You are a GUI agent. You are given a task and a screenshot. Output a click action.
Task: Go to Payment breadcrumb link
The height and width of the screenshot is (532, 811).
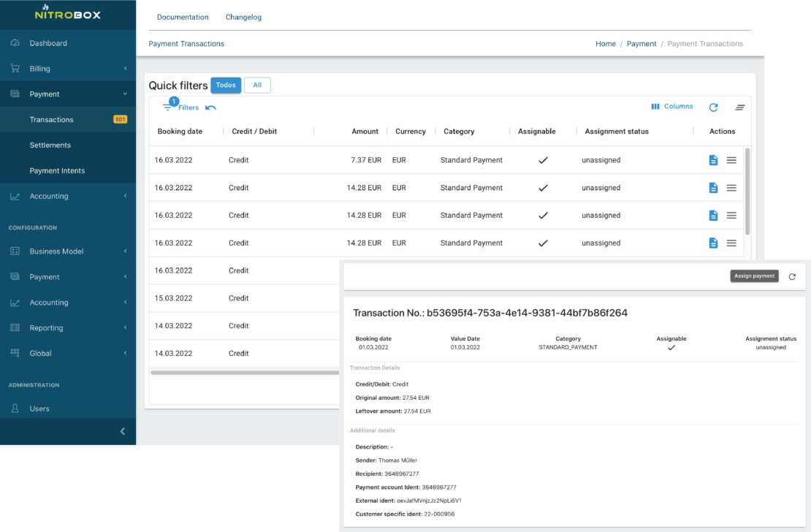click(641, 44)
